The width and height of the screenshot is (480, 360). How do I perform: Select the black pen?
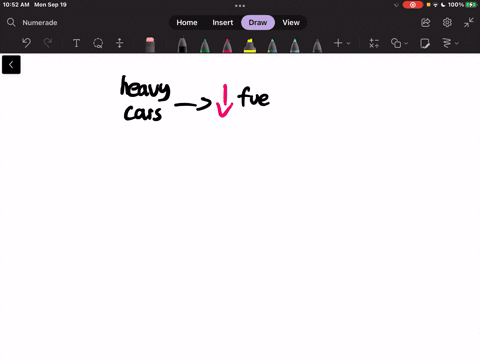coord(182,45)
